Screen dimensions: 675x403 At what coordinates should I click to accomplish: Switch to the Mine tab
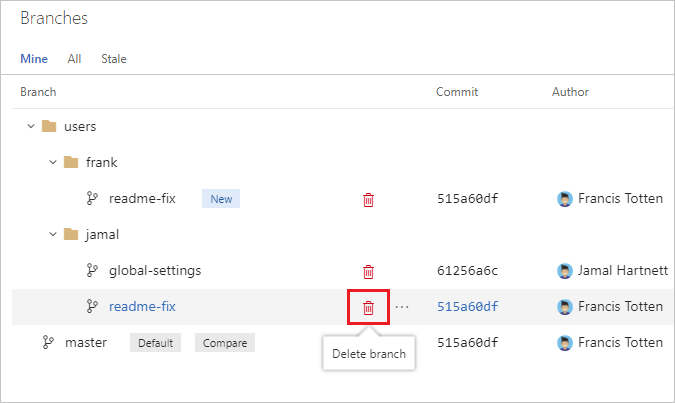coord(34,59)
